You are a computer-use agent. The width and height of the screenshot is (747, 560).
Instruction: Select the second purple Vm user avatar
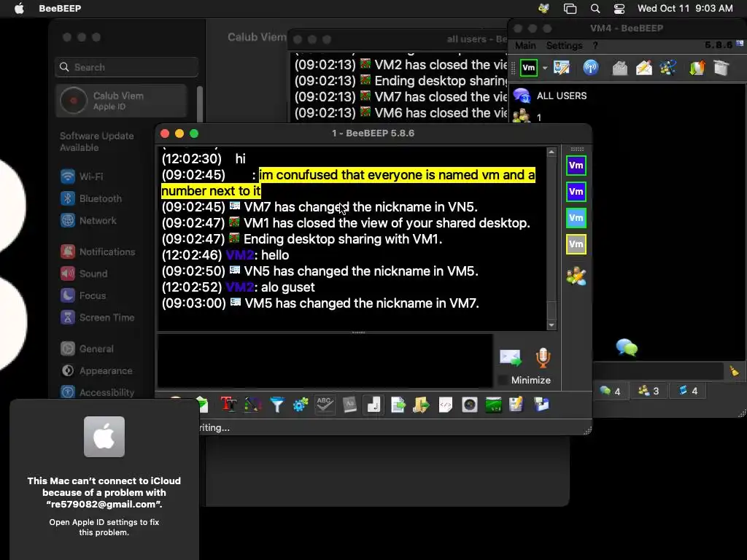[576, 192]
